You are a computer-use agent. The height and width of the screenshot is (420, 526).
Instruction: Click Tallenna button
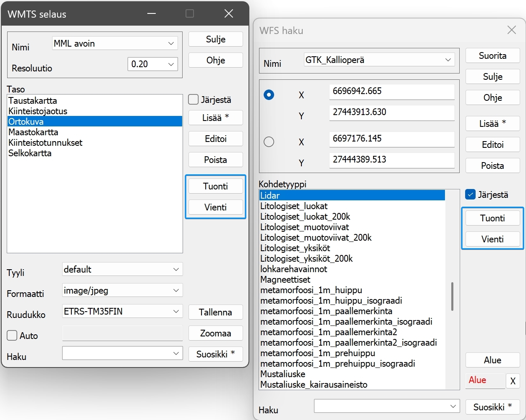(x=216, y=312)
